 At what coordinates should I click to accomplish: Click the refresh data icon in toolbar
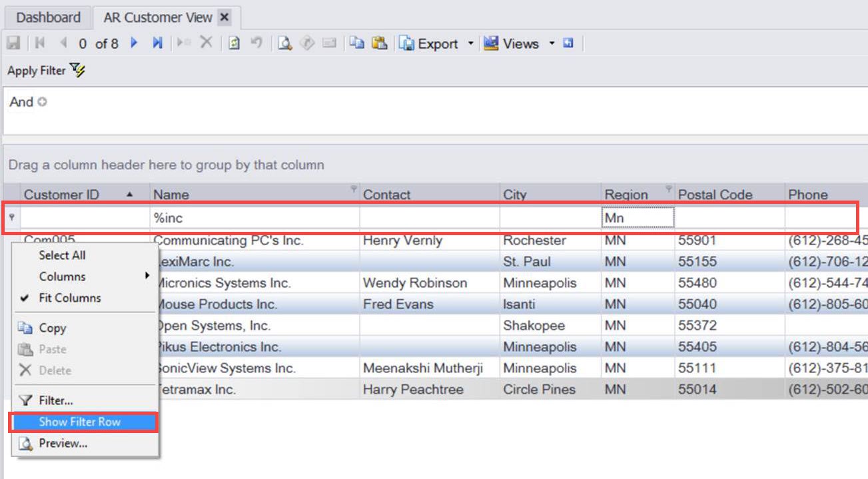coord(234,43)
